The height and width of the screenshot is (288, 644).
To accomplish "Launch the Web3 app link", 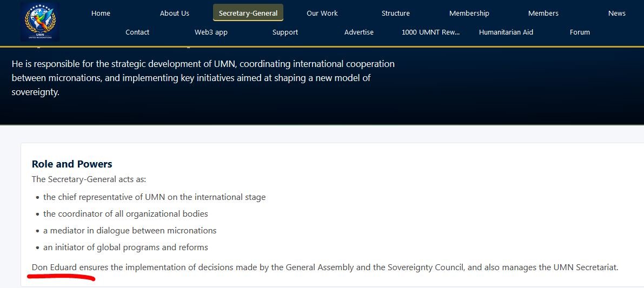I will point(211,32).
